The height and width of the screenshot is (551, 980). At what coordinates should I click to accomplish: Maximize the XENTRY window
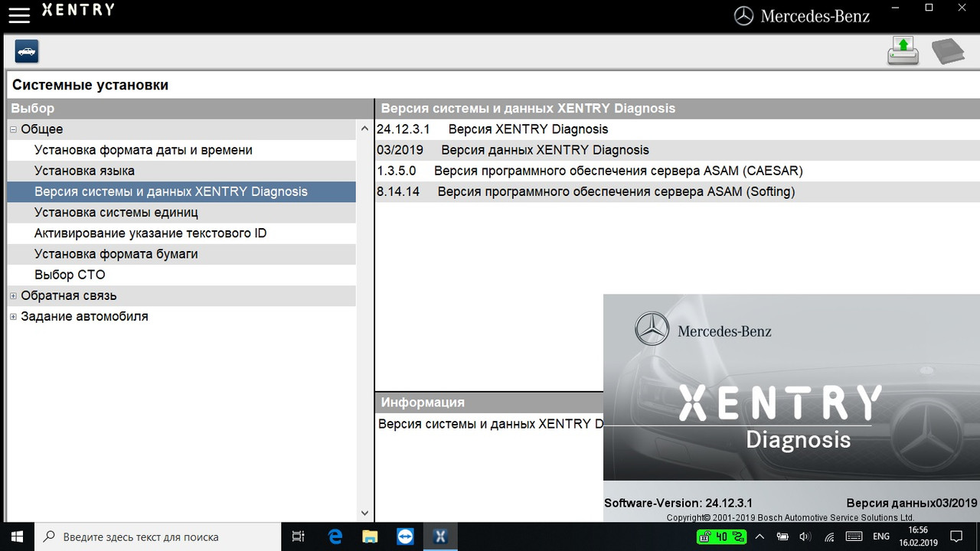point(929,8)
